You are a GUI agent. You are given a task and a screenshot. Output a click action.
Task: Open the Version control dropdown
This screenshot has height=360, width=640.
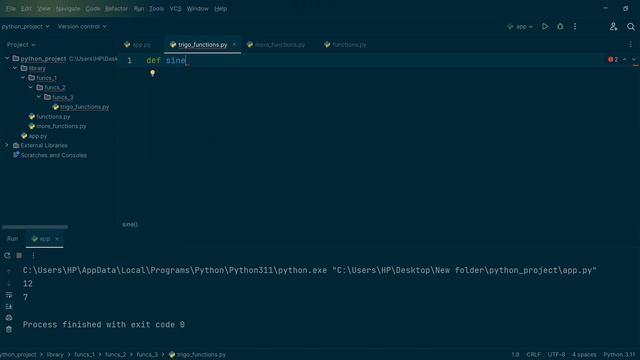(82, 27)
